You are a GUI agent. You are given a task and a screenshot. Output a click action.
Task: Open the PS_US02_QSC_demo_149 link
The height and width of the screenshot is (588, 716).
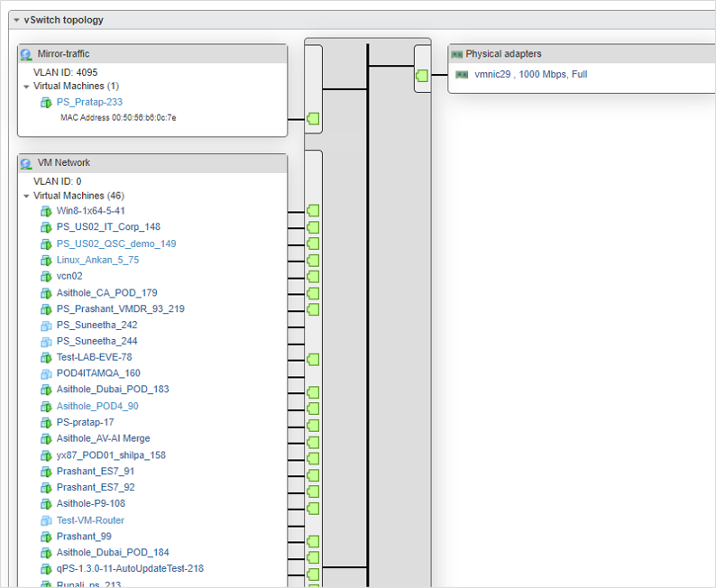click(x=116, y=243)
